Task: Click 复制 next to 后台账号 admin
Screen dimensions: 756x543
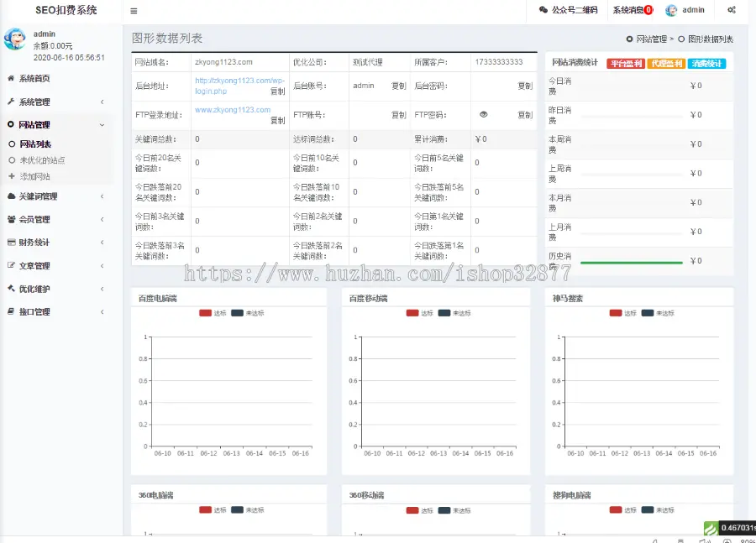Action: [x=398, y=86]
